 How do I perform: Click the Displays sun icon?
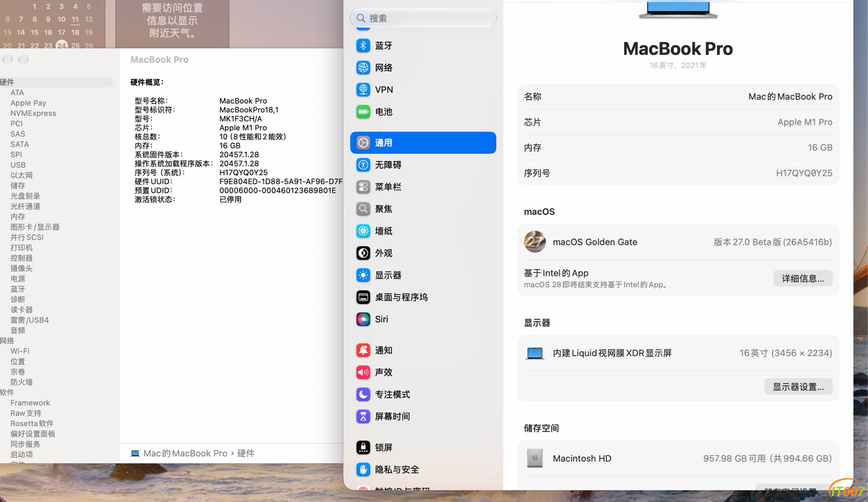[x=363, y=275]
